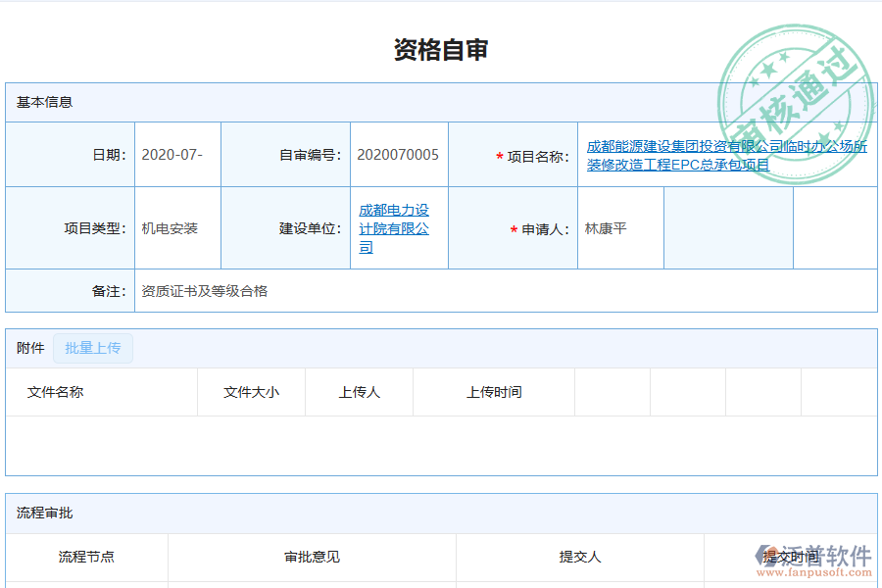
Task: Click the 日期 date field
Action: coord(176,153)
